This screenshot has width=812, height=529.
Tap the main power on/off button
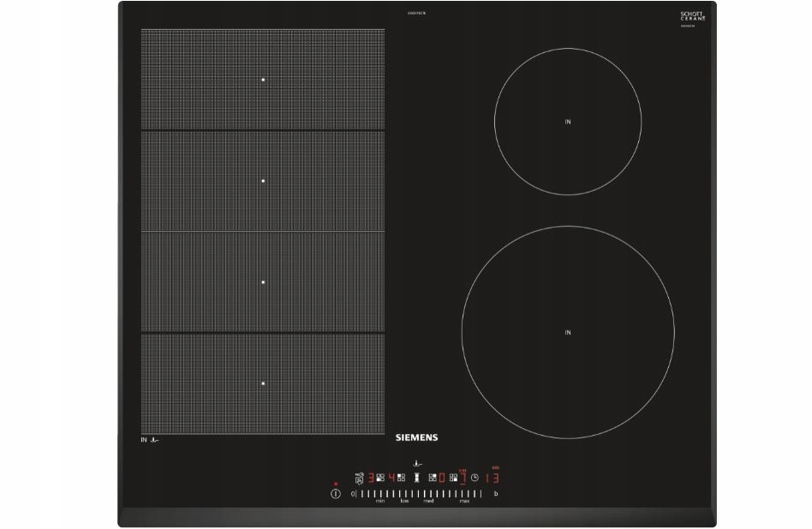click(336, 494)
